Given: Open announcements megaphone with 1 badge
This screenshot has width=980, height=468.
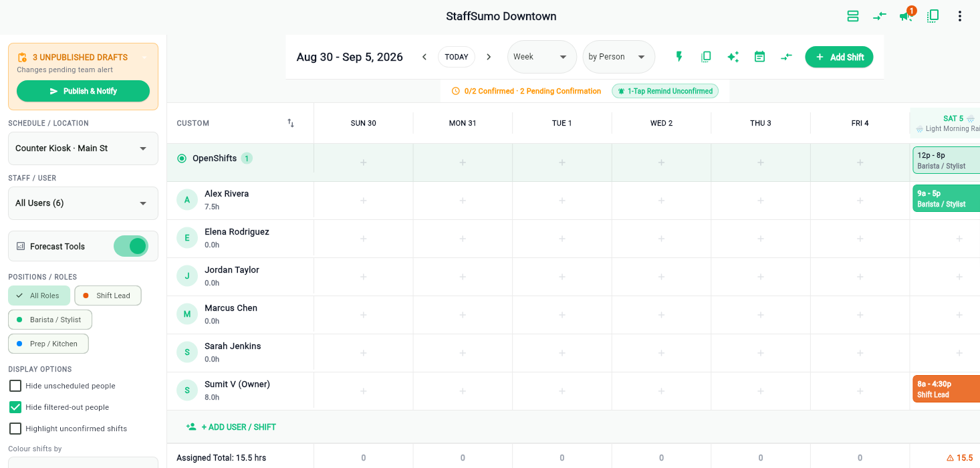Looking at the screenshot, I should pos(906,15).
